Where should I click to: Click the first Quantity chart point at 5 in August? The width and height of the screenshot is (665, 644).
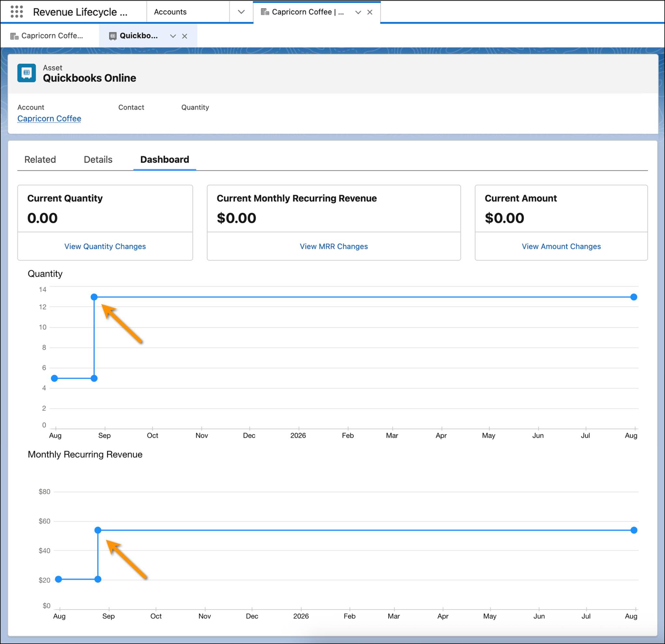[x=54, y=378]
